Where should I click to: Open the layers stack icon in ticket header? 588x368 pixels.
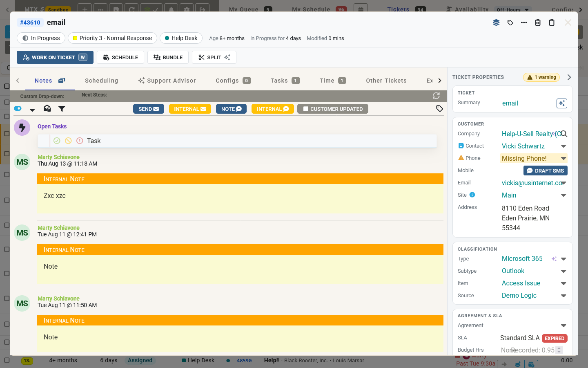click(496, 22)
